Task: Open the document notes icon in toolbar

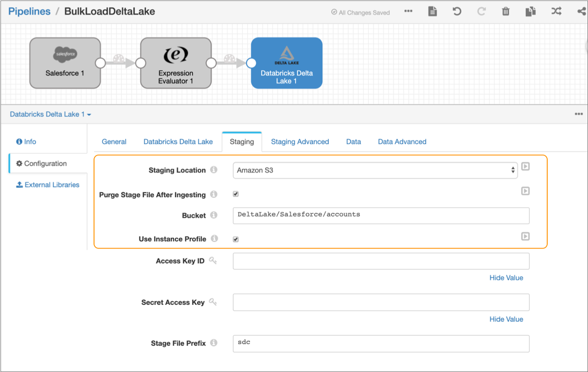Action: [432, 11]
